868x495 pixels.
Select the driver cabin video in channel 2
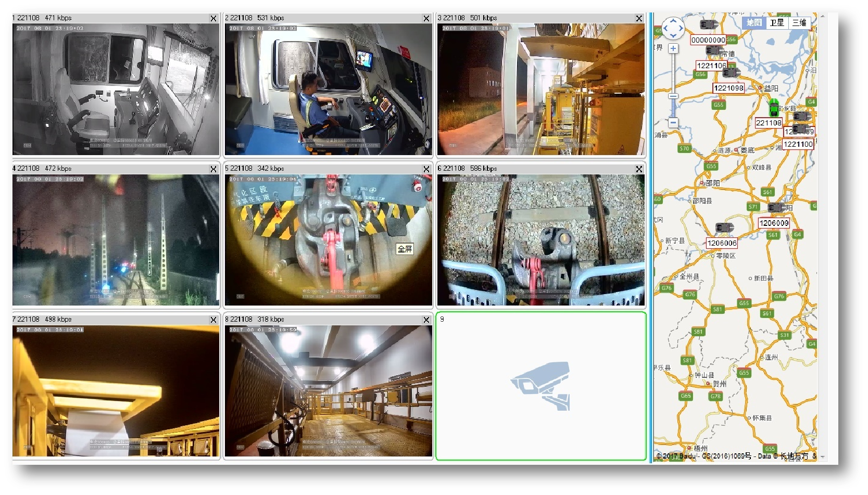tap(328, 90)
